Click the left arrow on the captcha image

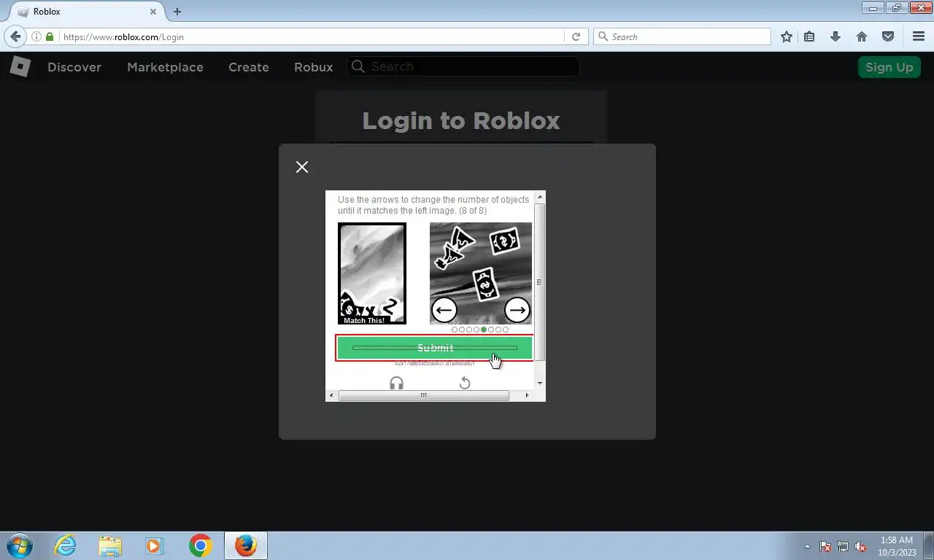444,310
